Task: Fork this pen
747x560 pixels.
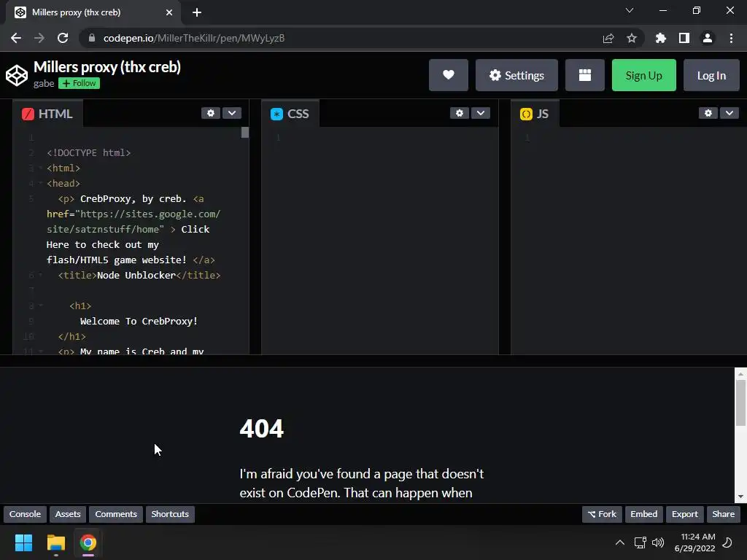Action: [602, 514]
